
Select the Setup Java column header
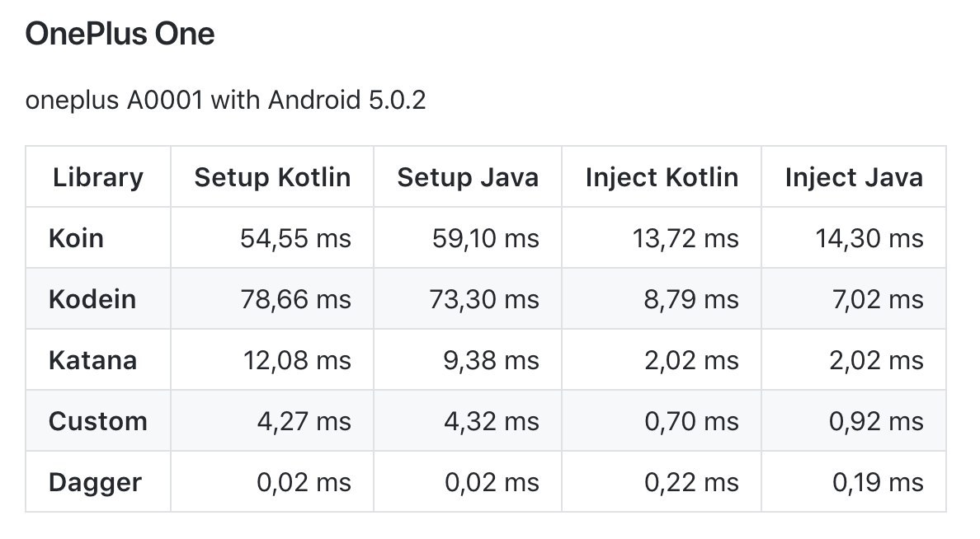pyautogui.click(x=468, y=177)
